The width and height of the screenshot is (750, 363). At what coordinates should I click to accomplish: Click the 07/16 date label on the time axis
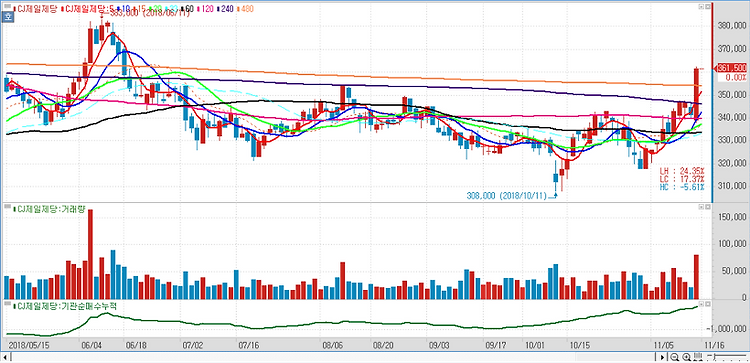pos(248,344)
